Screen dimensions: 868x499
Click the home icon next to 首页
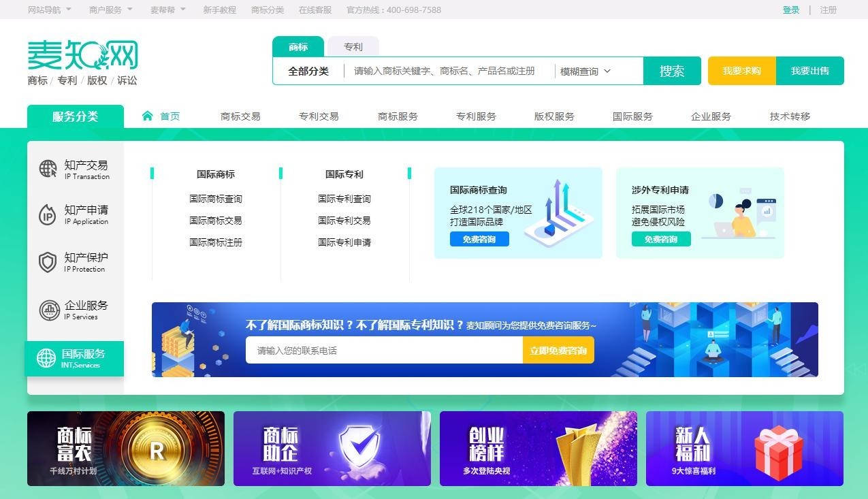148,116
